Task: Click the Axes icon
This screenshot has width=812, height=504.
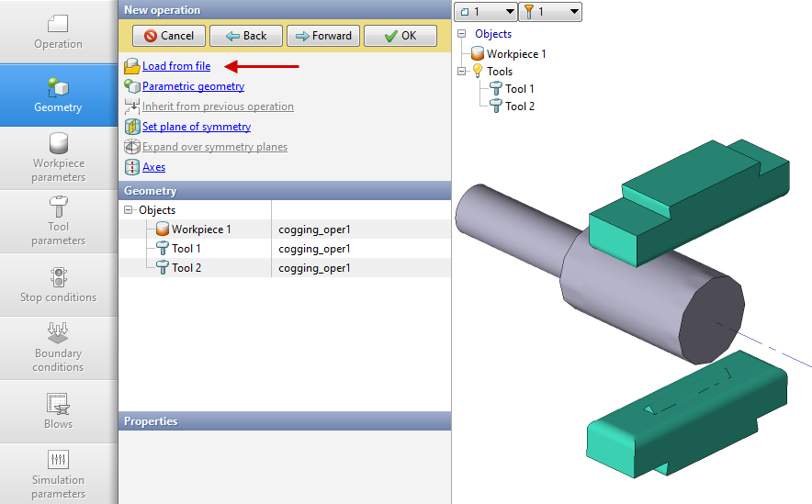Action: pyautogui.click(x=131, y=167)
